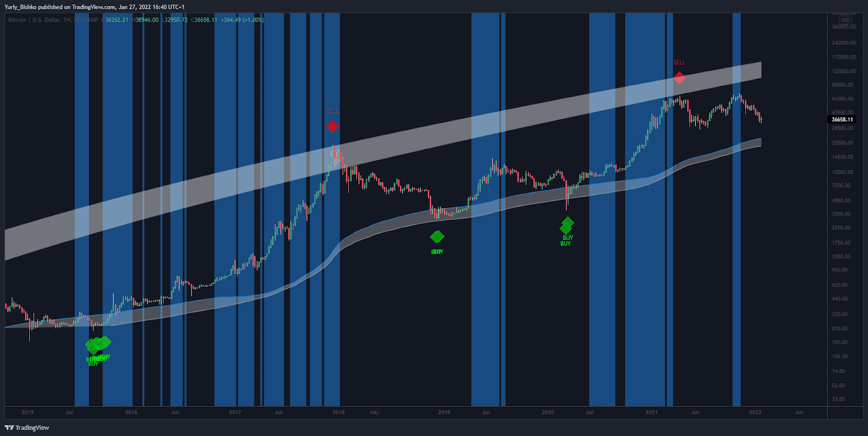Click the TradingView.com link in the header
This screenshot has height=436, width=868.
click(94, 7)
